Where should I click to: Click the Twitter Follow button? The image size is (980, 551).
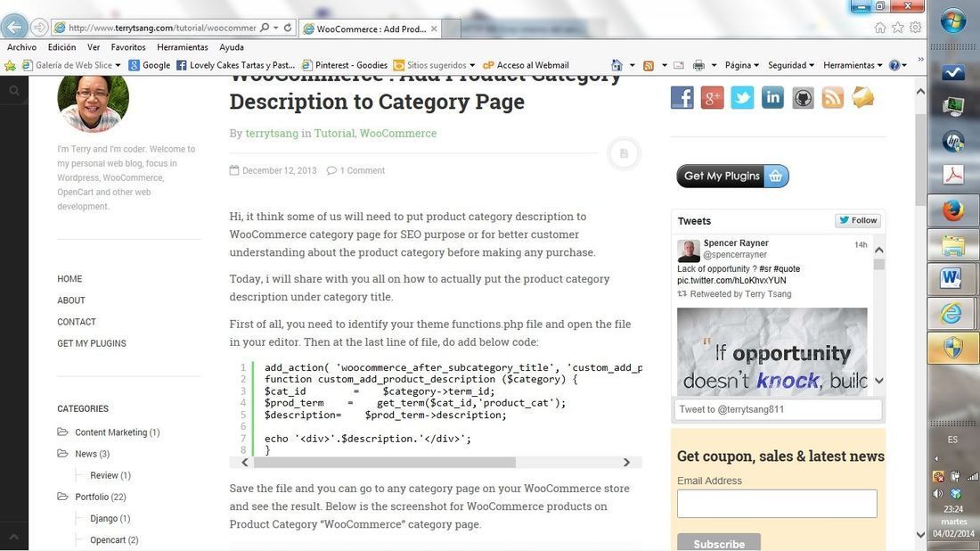[x=858, y=220]
